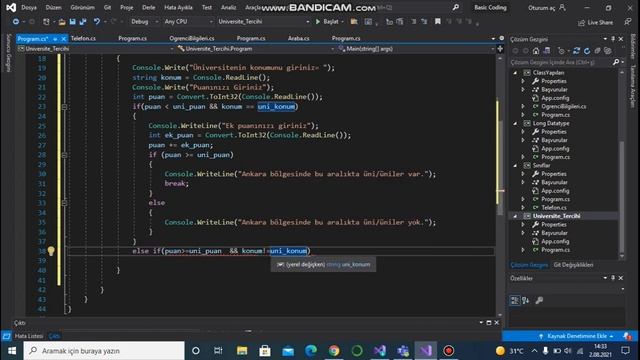Click the Alphabetical sort icon in Özellikler
Viewport: 640px width, 360px height.
tap(525, 301)
